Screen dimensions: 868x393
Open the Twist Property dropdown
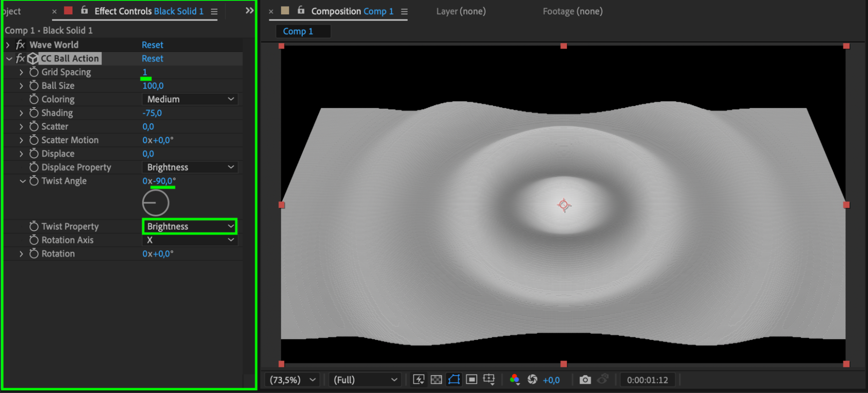click(x=190, y=226)
